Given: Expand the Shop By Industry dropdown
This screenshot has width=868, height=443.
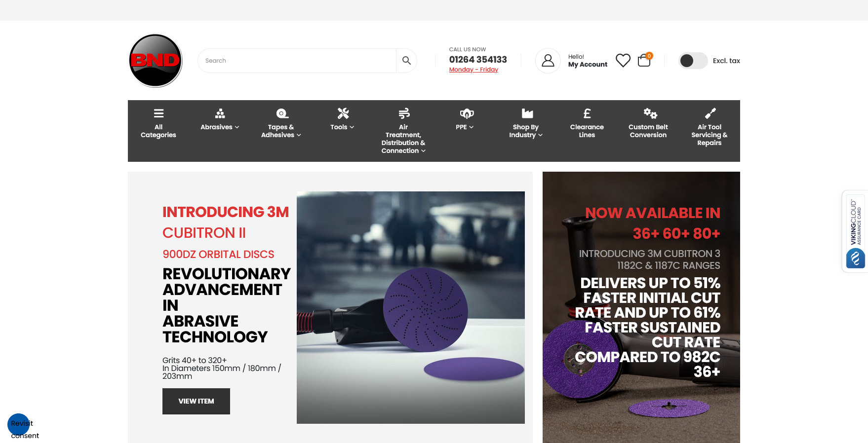Looking at the screenshot, I should click(525, 131).
